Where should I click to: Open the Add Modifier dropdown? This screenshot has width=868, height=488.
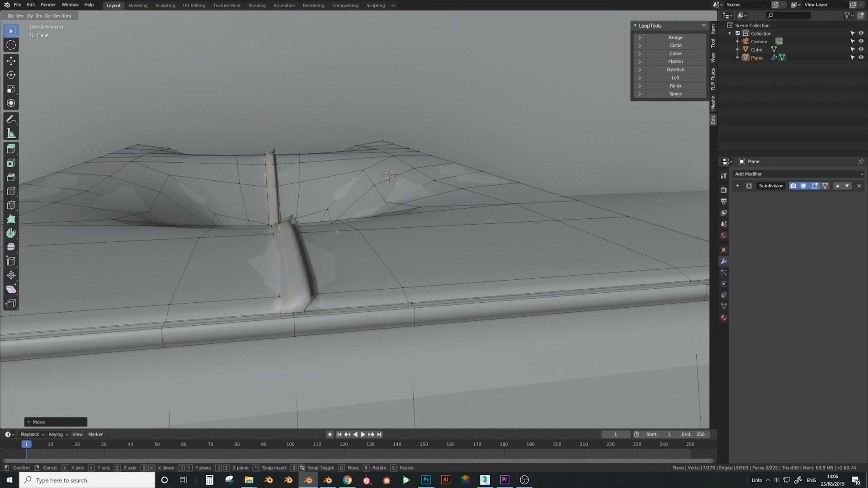click(x=798, y=174)
